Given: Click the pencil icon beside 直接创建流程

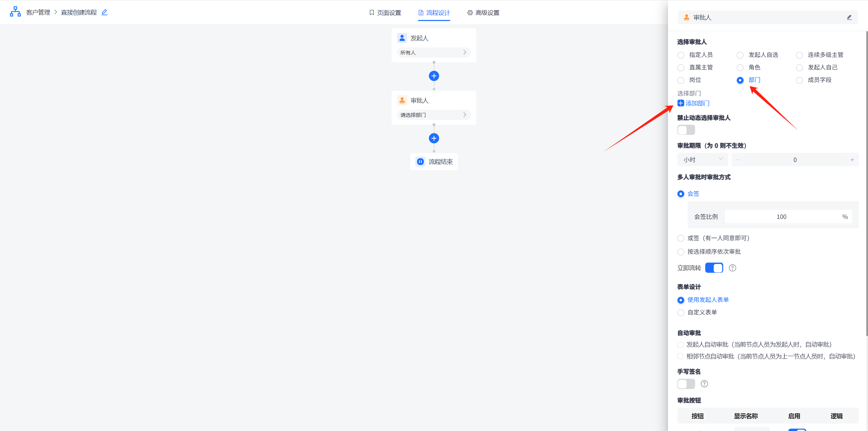Looking at the screenshot, I should [x=104, y=12].
